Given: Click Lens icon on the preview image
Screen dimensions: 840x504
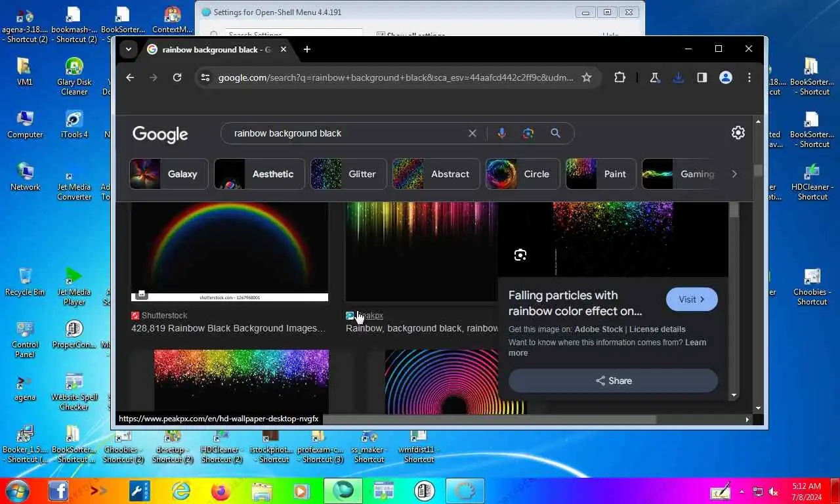Looking at the screenshot, I should pyautogui.click(x=520, y=255).
